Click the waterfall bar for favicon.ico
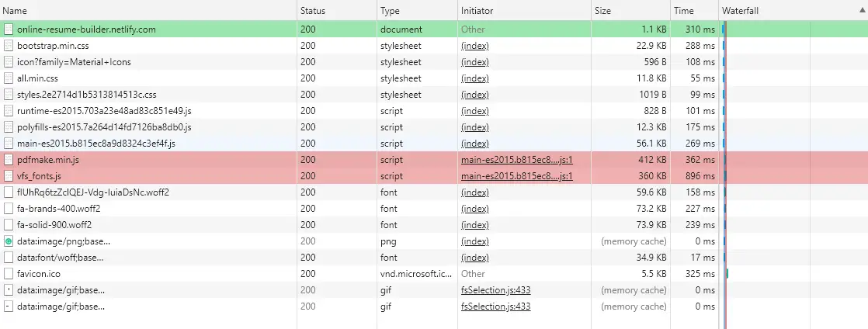Screen dimensions: 868x329 727,274
